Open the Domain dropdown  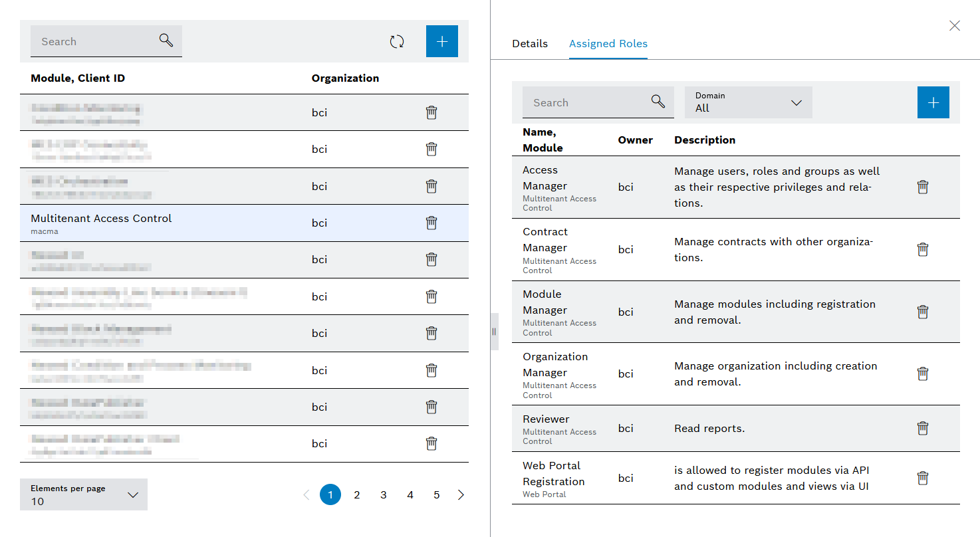(x=749, y=102)
